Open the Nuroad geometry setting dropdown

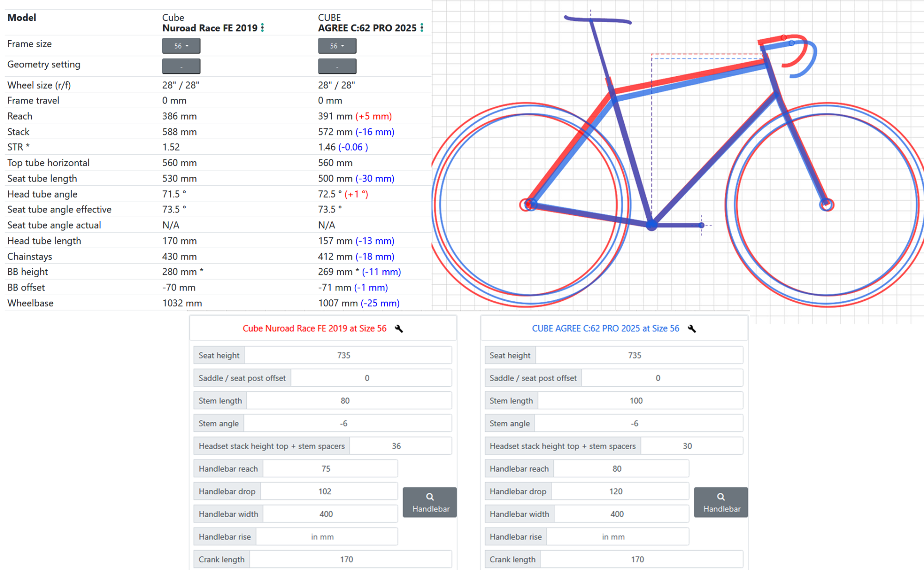click(181, 67)
